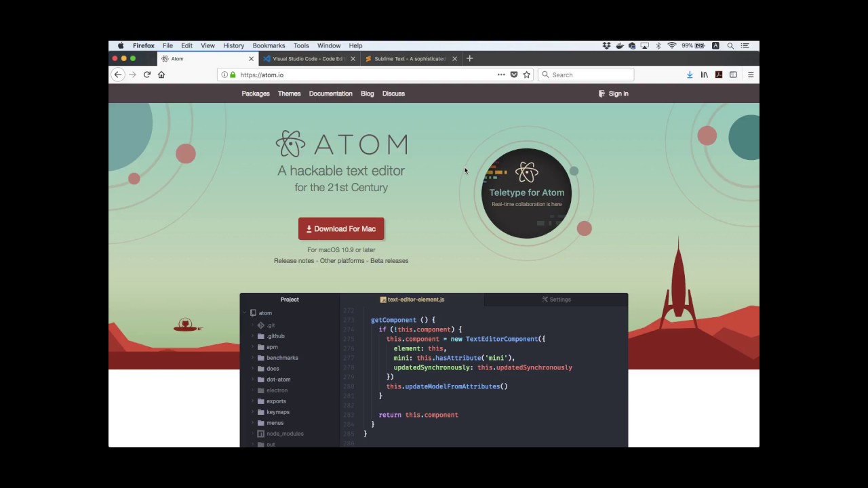
Task: Select the text-editor-element.js editor tab
Action: [412, 300]
